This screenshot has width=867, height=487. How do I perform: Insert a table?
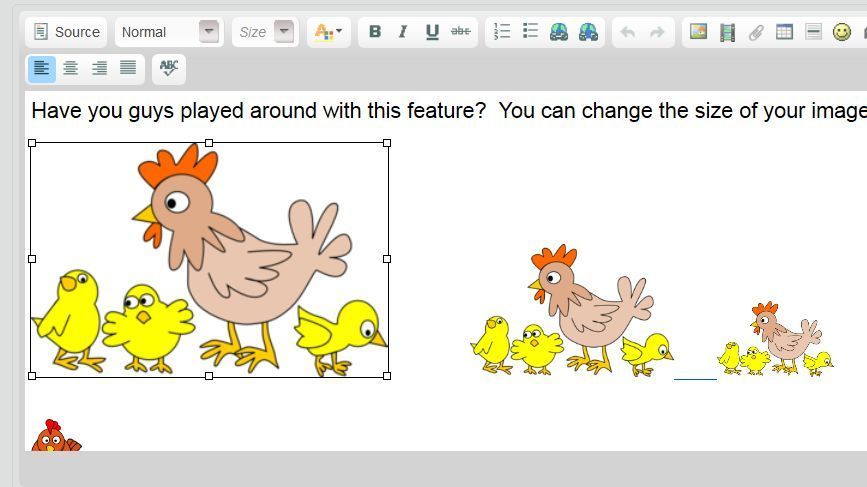pyautogui.click(x=785, y=32)
